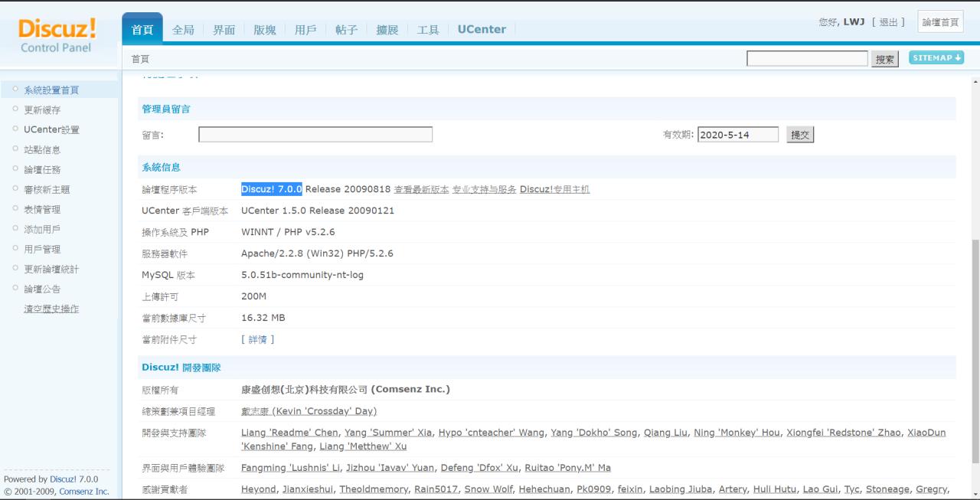Click Yang 'Dokho' Song link
Image resolution: width=980 pixels, height=500 pixels.
tap(593, 433)
